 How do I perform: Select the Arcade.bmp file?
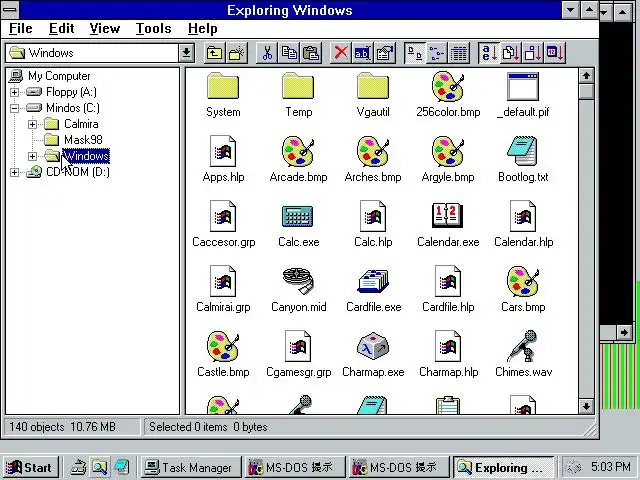298,160
